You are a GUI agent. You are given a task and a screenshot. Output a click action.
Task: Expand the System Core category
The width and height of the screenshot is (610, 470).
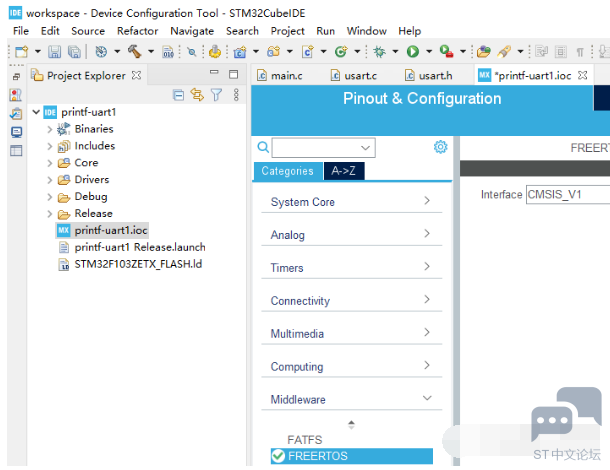tap(352, 202)
